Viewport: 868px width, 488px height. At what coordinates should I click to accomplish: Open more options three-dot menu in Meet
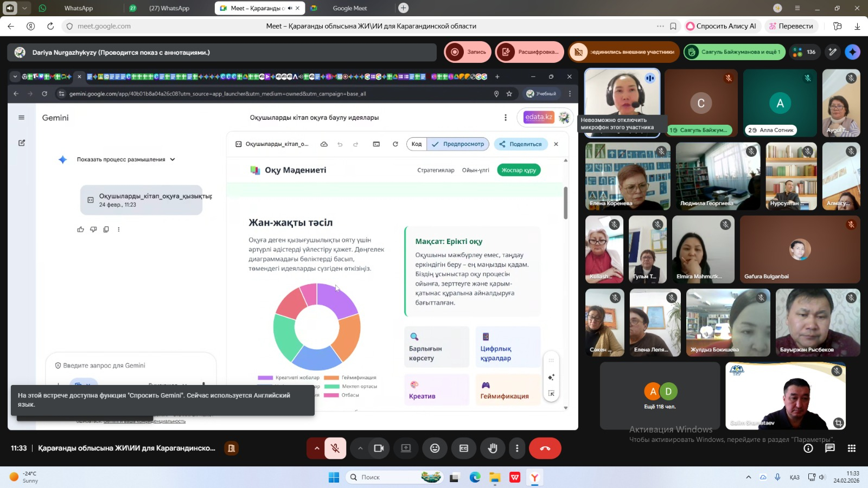(x=517, y=448)
